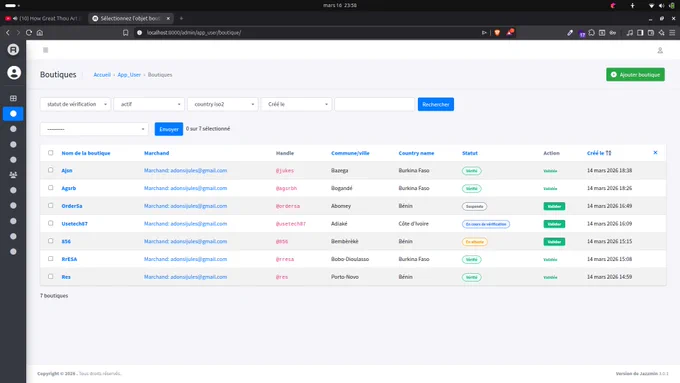Viewport: 680px width, 383px height.
Task: Open the statut de vérification filter dropdown
Action: pyautogui.click(x=75, y=104)
